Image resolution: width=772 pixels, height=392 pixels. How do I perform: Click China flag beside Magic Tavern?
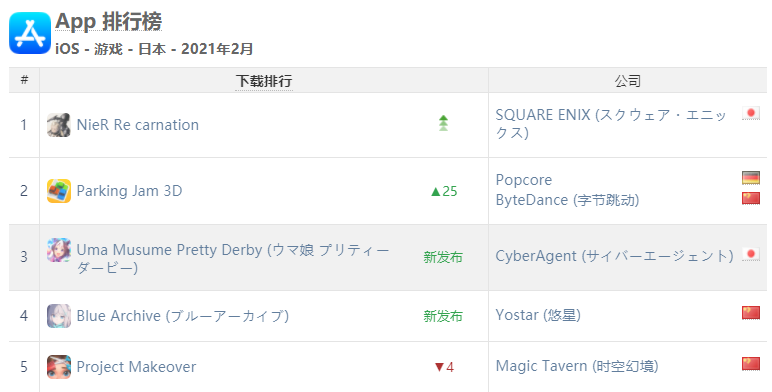[751, 364]
